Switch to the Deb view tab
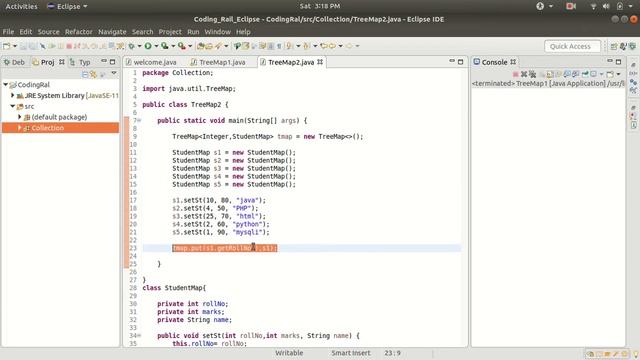640x360 pixels. [14, 62]
